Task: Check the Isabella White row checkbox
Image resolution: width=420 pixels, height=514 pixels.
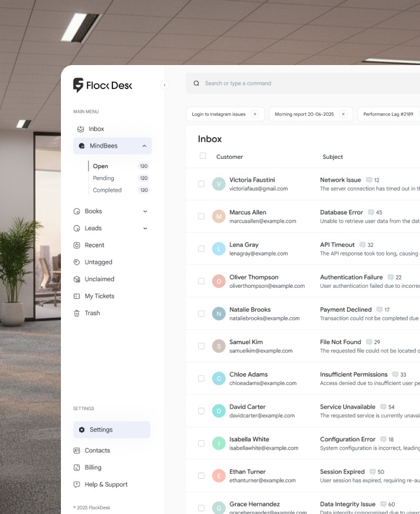Action: 201,444
